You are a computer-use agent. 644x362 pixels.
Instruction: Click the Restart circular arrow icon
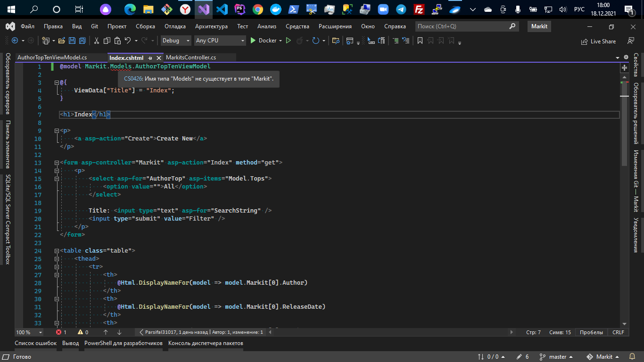click(316, 41)
